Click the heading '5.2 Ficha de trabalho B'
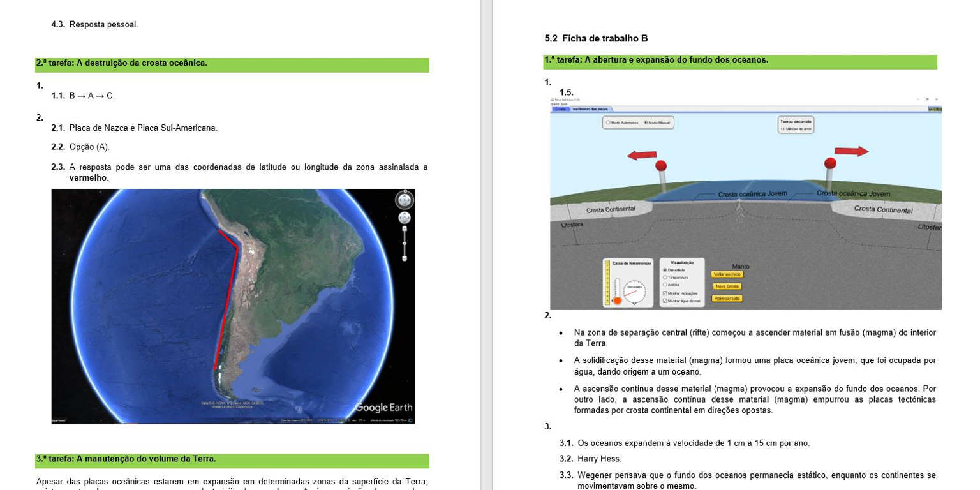The image size is (980, 490). [x=596, y=38]
